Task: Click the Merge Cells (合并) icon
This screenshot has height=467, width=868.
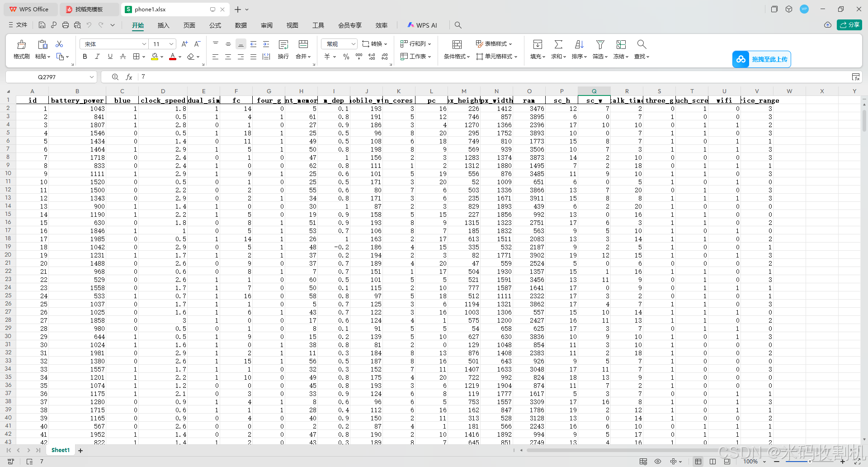Action: click(x=303, y=44)
